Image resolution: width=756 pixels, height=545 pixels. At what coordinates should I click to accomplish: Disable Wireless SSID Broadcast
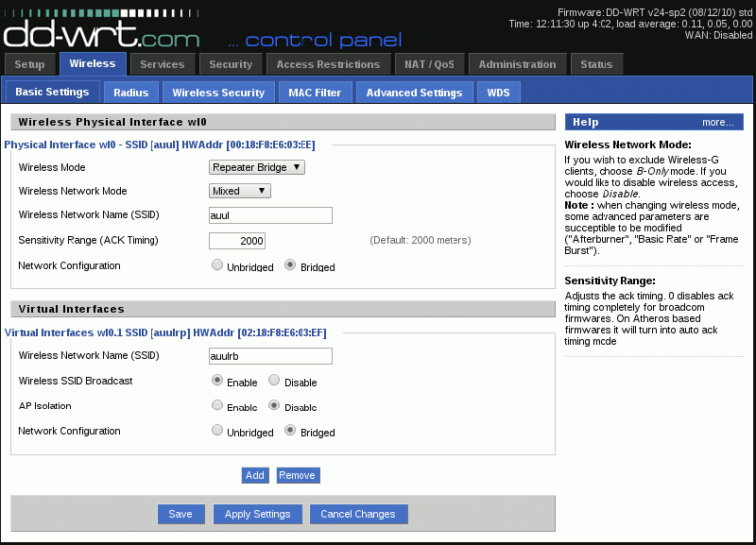274,381
